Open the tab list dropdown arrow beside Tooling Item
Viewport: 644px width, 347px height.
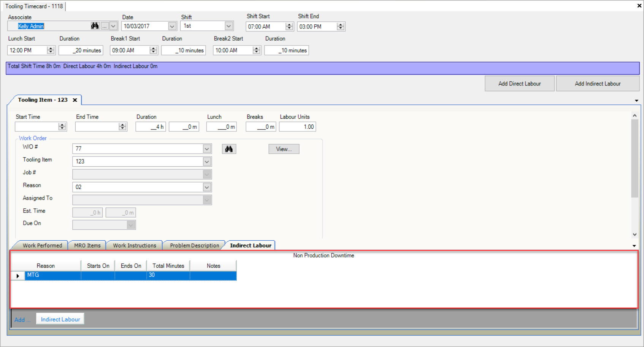(x=636, y=101)
